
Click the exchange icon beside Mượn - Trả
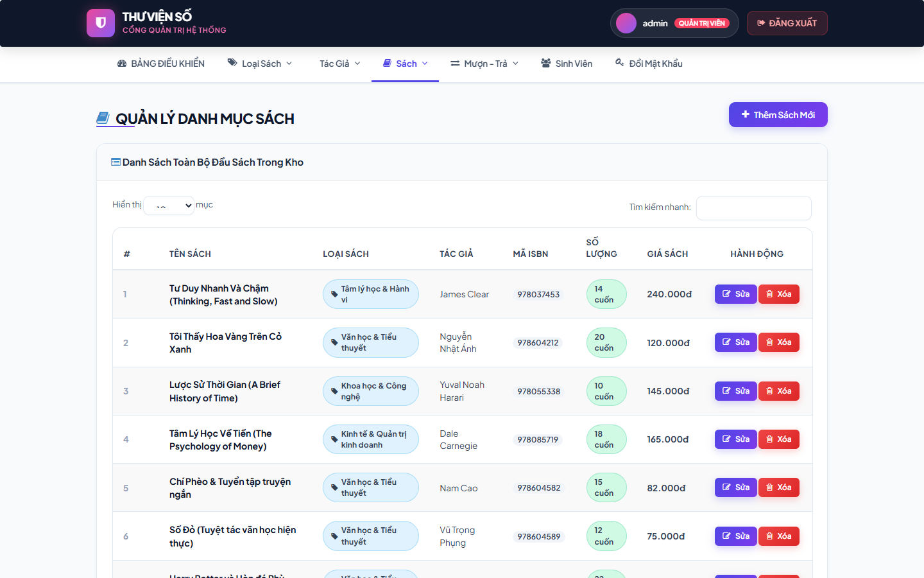click(455, 64)
